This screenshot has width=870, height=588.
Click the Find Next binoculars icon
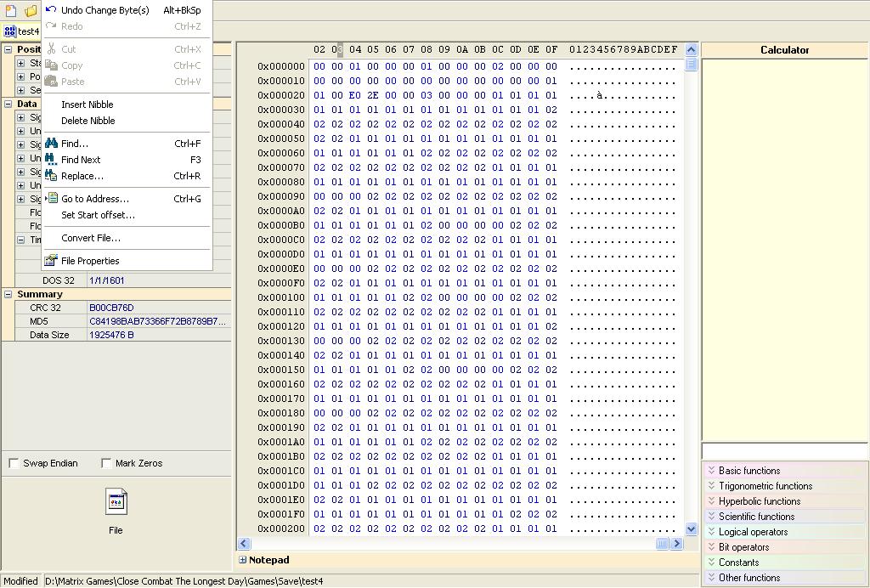click(x=51, y=159)
